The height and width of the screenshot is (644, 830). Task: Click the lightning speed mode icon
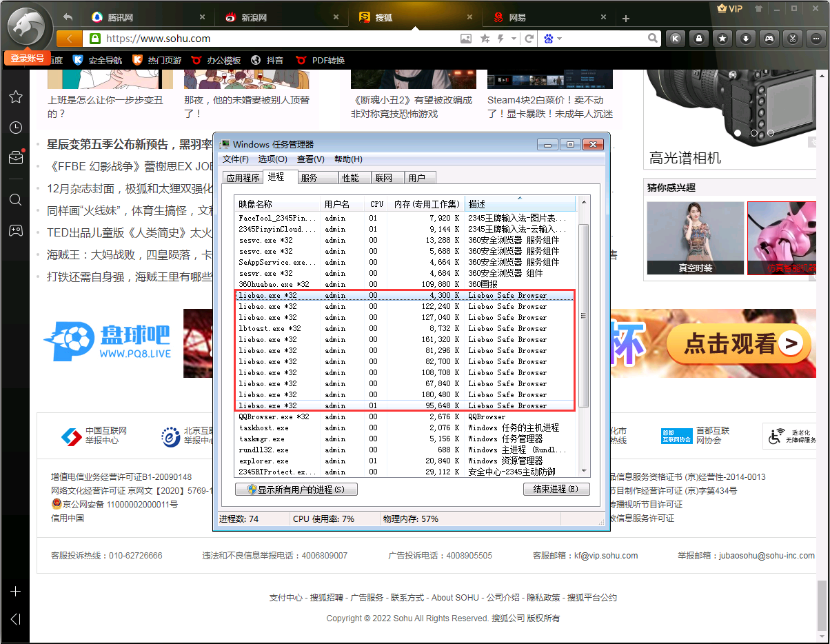coord(500,39)
